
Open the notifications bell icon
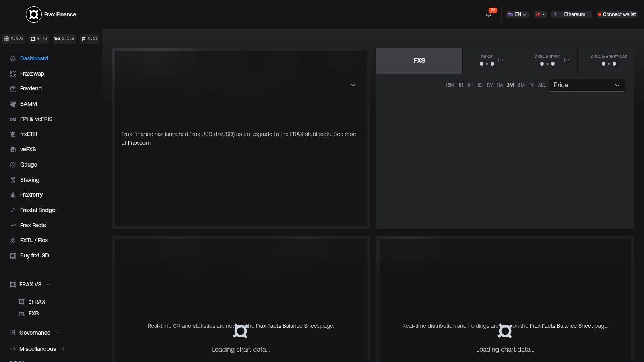[x=488, y=14]
